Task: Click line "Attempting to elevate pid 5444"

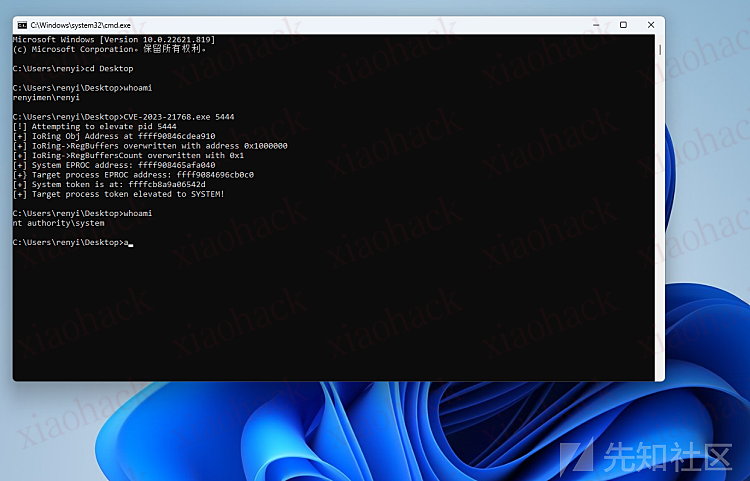Action: pos(95,127)
